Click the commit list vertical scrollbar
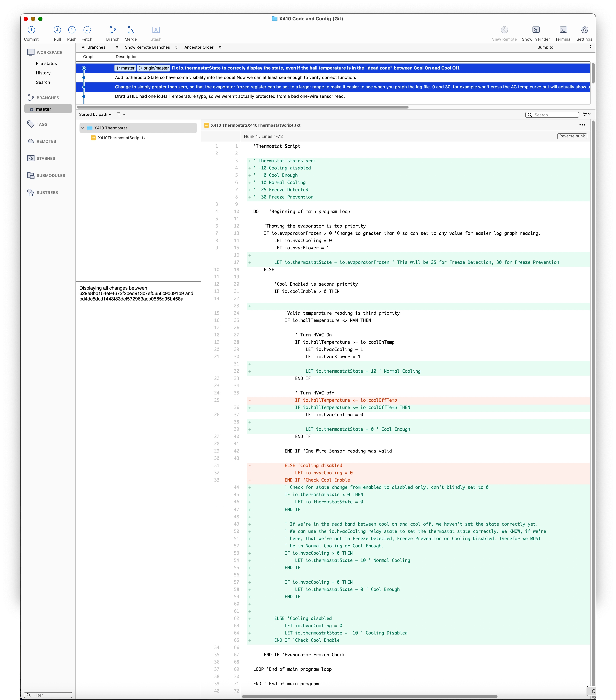Screen dimensions: 616x700 [x=593, y=73]
